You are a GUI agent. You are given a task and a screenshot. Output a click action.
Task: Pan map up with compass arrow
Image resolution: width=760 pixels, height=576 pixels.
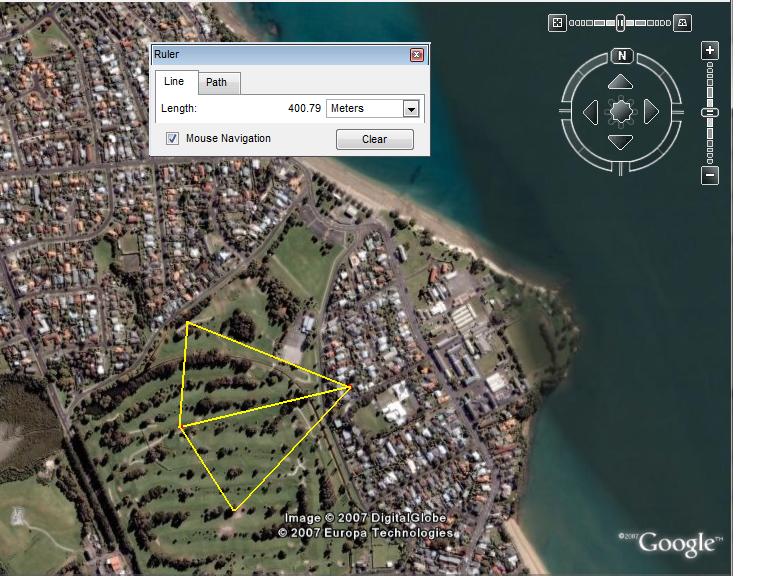tap(621, 82)
